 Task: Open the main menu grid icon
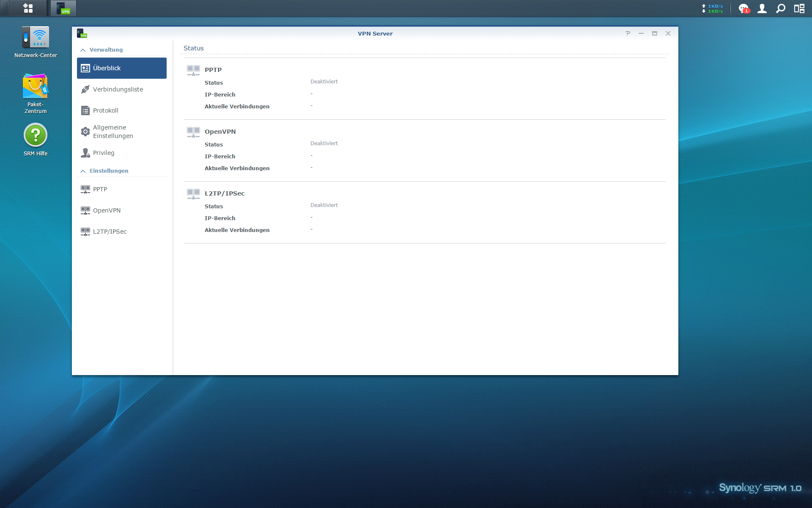28,8
